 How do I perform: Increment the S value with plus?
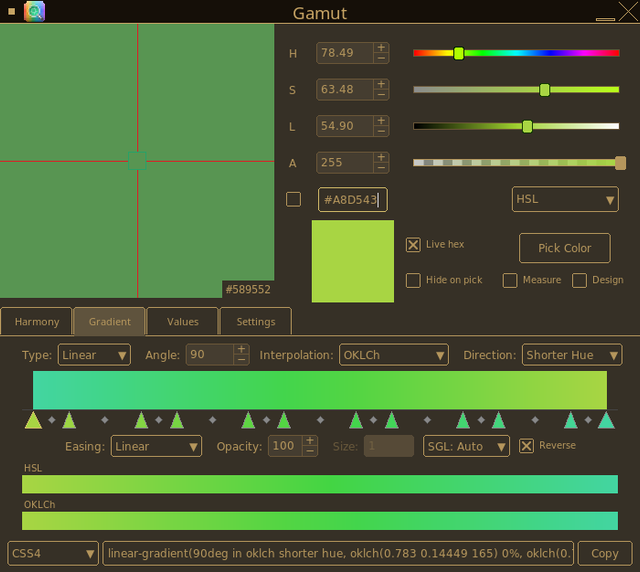pyautogui.click(x=381, y=85)
